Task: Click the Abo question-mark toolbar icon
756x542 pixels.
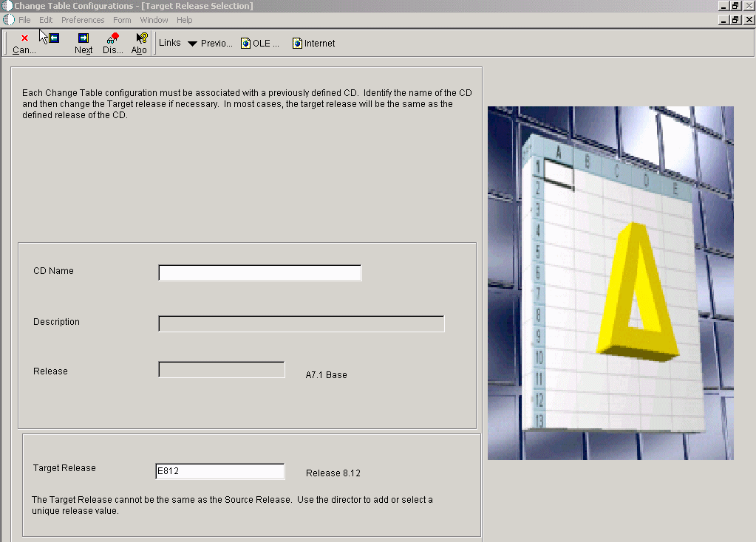Action: (141, 38)
